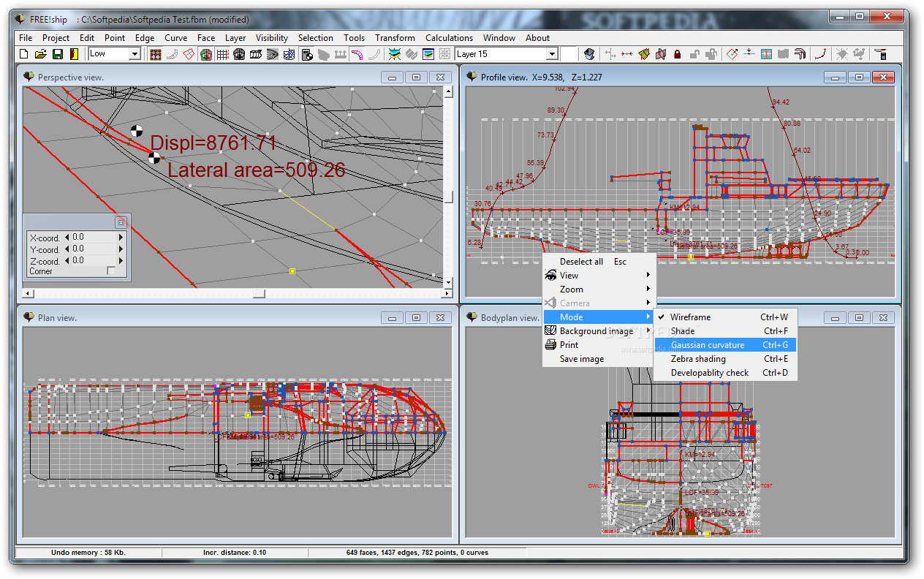Click the cyan-red mirrored square icon
Viewport: 924px width, 579px height.
click(766, 54)
